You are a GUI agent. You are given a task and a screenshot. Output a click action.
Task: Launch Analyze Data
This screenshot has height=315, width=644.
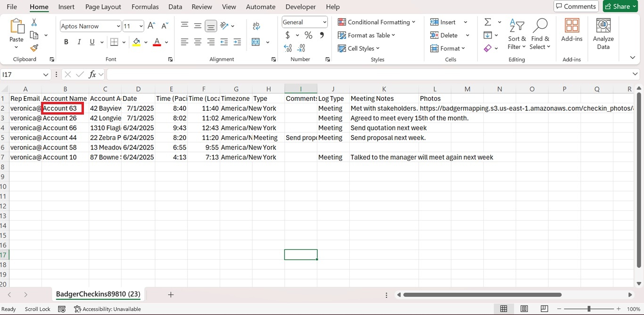[x=603, y=33]
